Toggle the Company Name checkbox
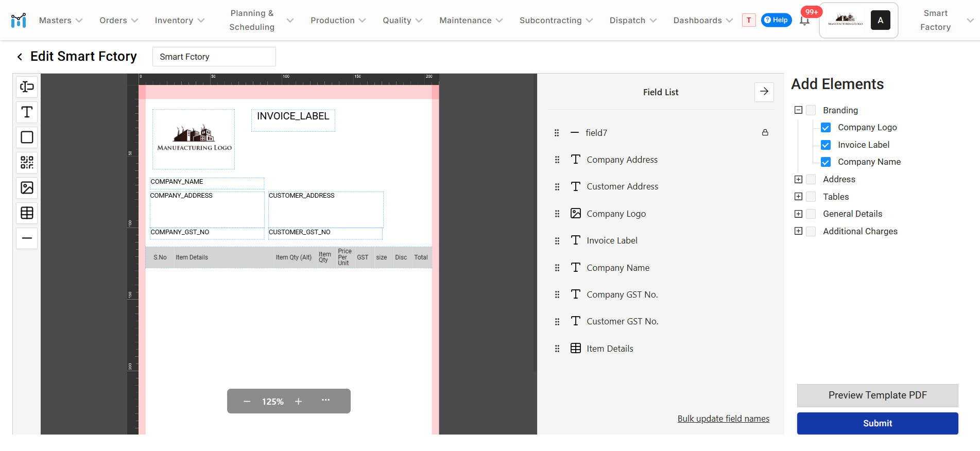Image resolution: width=980 pixels, height=451 pixels. [x=826, y=162]
